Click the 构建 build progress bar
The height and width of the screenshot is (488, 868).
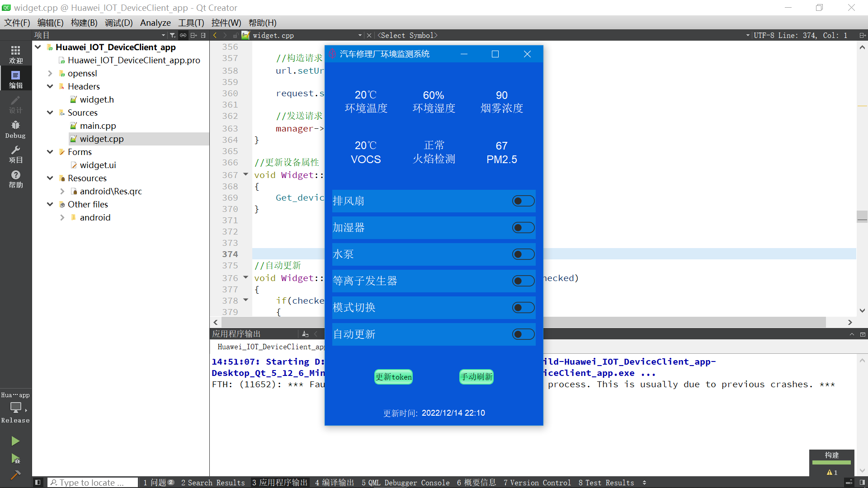(x=831, y=463)
